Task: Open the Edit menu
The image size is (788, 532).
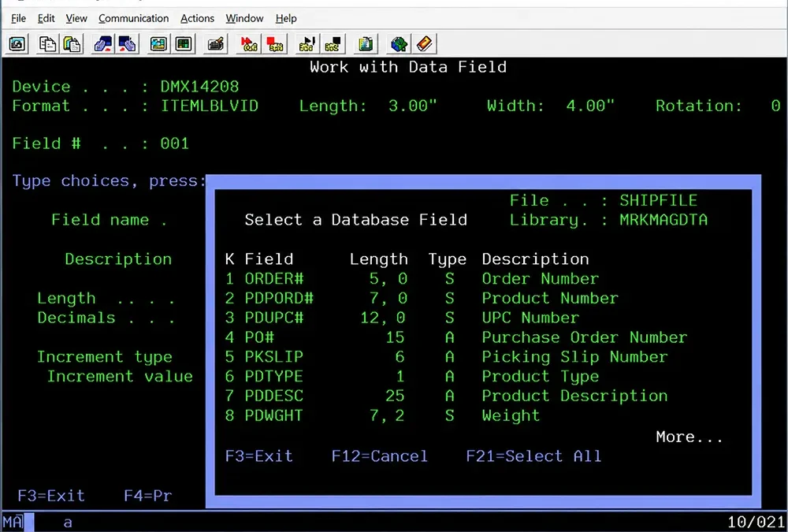Action: coord(46,19)
